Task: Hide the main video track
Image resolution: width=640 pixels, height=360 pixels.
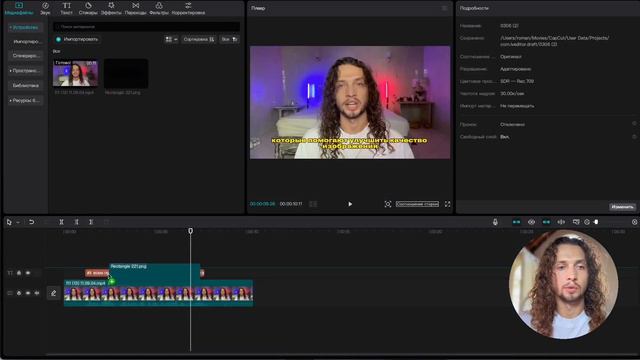Action: click(28, 293)
